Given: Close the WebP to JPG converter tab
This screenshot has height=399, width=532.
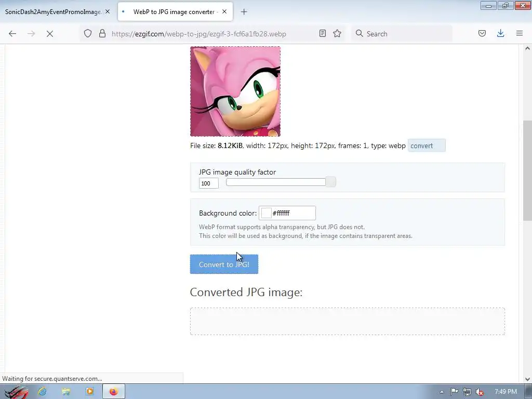Looking at the screenshot, I should (x=224, y=11).
